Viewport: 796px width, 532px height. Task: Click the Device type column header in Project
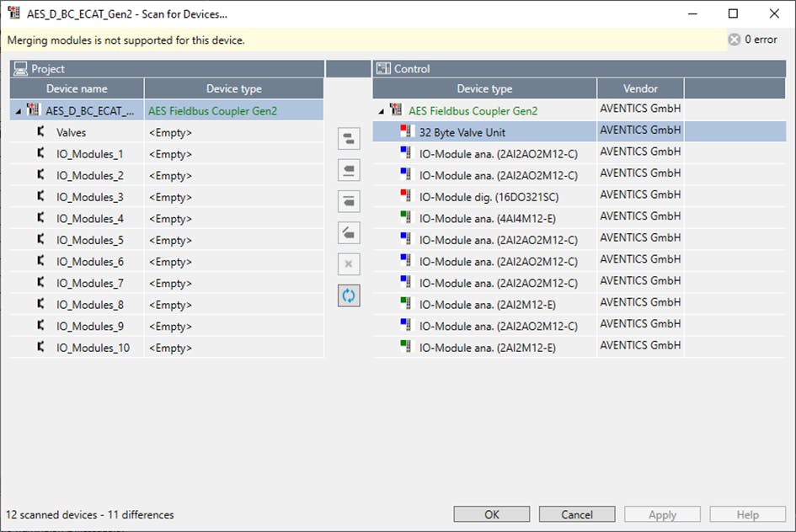tap(234, 88)
